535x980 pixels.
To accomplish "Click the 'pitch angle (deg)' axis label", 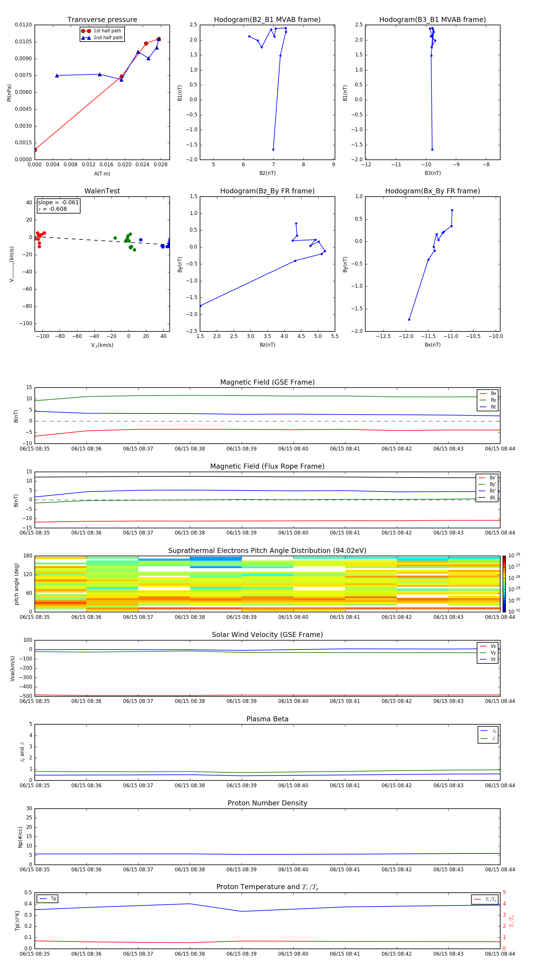I will pyautogui.click(x=16, y=584).
